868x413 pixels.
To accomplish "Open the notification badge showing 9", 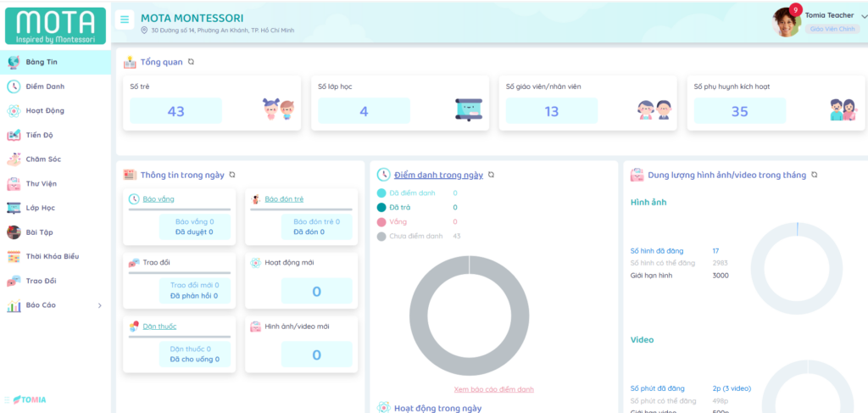I will [796, 9].
